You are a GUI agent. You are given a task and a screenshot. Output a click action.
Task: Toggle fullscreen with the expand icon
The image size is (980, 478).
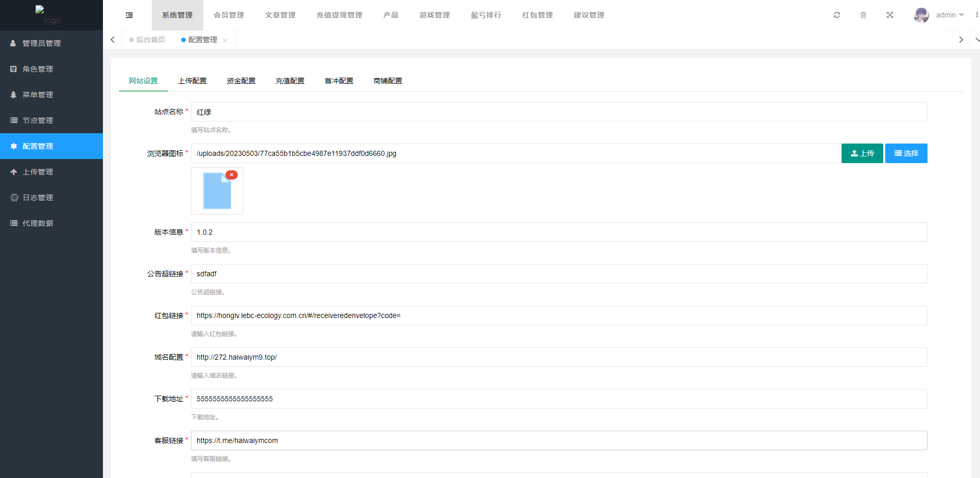click(x=890, y=15)
